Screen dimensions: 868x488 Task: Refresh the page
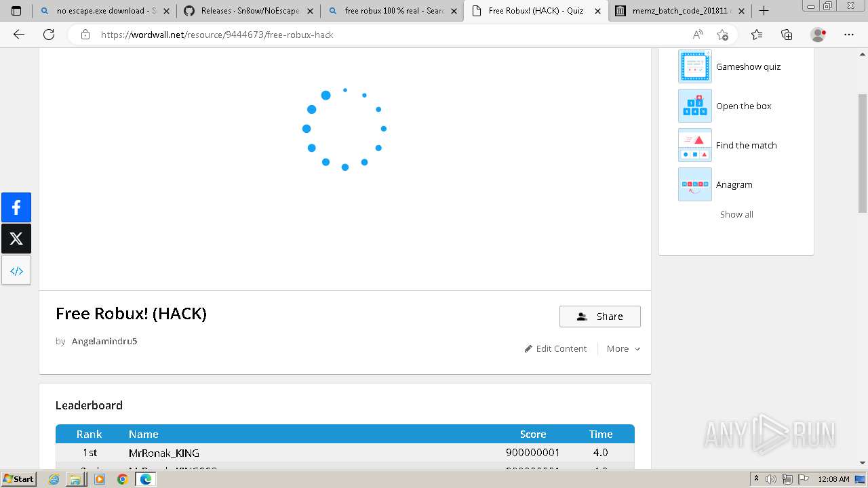coord(49,35)
